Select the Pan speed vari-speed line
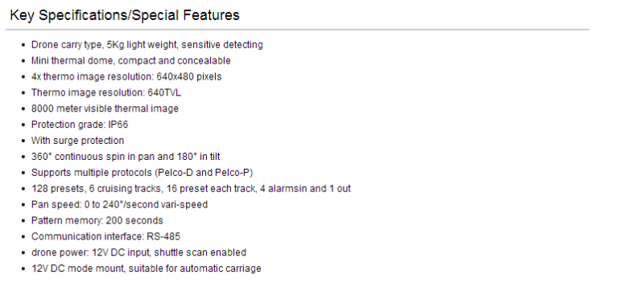The height and width of the screenshot is (295, 644). tap(119, 205)
